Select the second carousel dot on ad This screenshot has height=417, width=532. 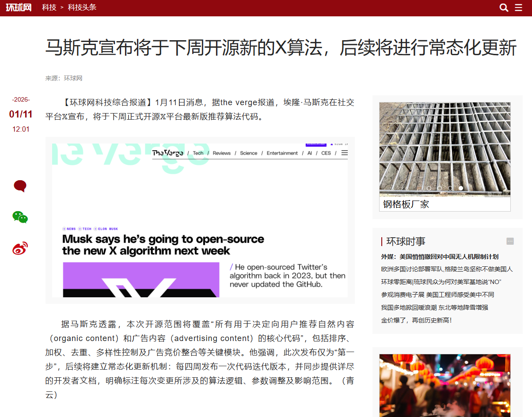point(439,188)
